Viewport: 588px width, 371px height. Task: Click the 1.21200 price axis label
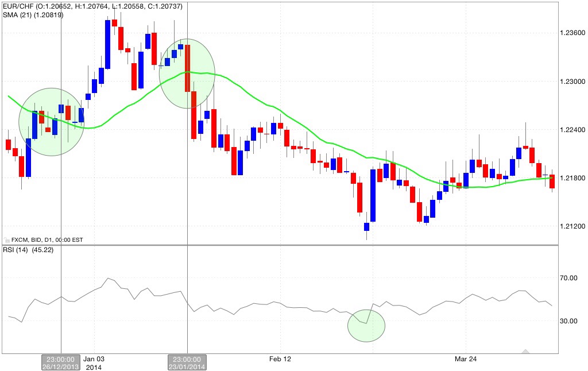(x=572, y=226)
